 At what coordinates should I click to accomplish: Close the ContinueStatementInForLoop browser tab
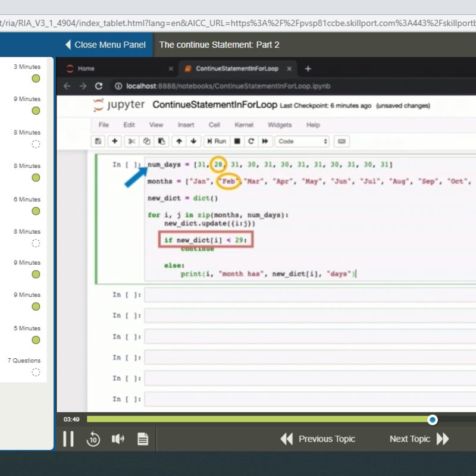coord(289,69)
